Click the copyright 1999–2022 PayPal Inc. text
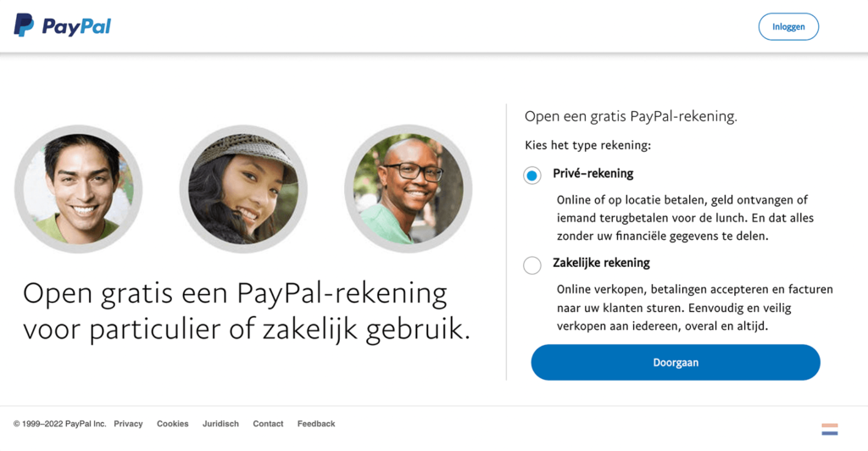 59,424
